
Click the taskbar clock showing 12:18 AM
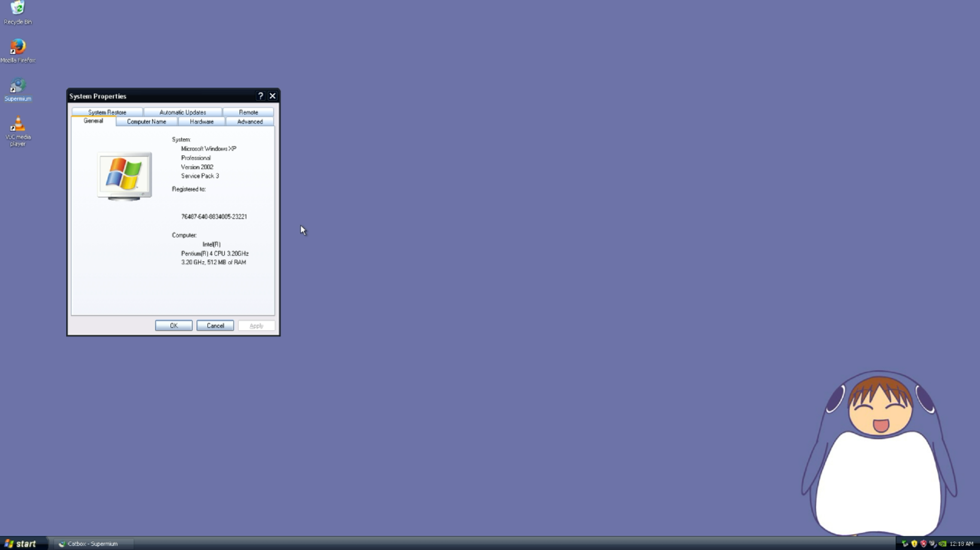[961, 544]
